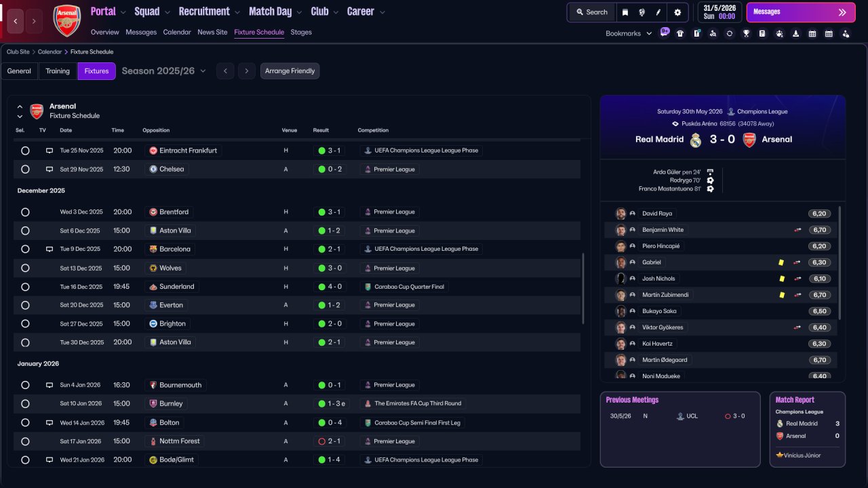This screenshot has height=488, width=868.
Task: Open the Calendar submenu item
Action: pyautogui.click(x=177, y=32)
